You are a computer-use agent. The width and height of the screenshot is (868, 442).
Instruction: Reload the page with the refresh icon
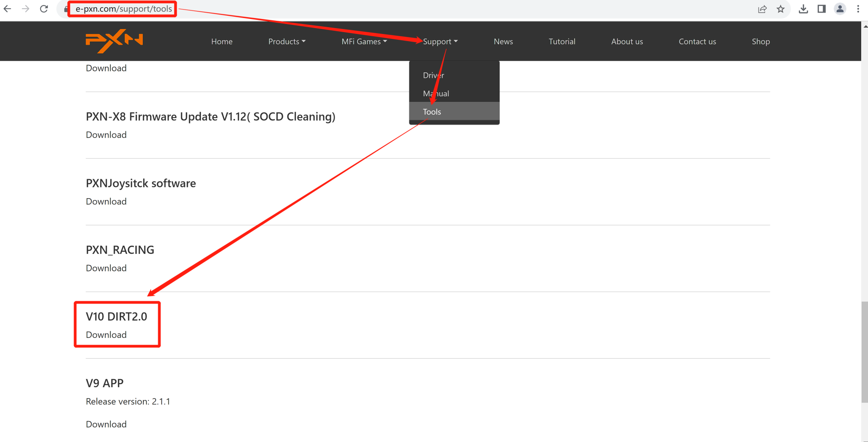click(x=44, y=9)
